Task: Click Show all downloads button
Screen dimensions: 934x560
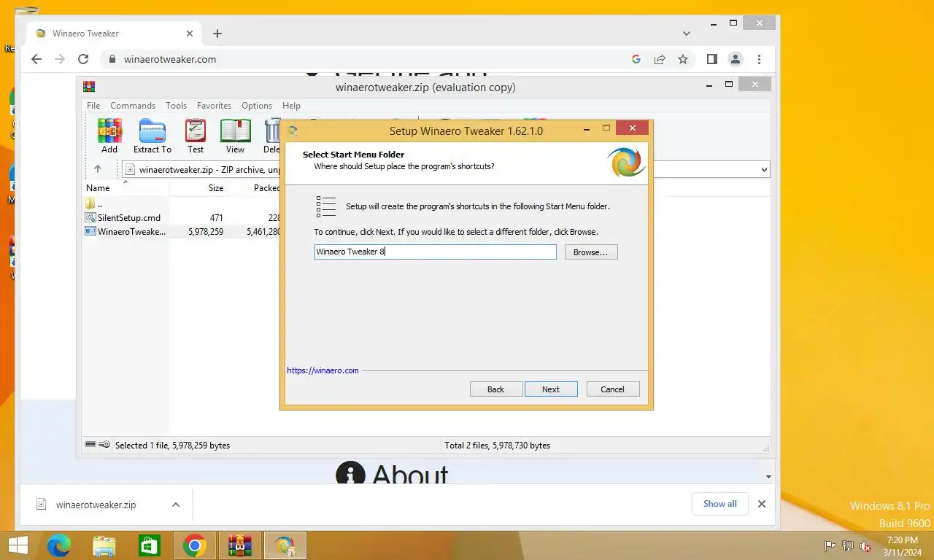Action: pos(720,504)
